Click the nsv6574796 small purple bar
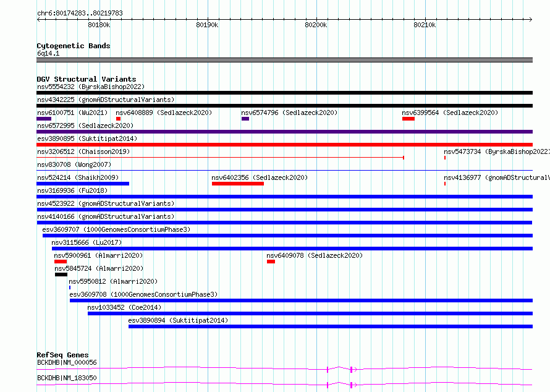The height and width of the screenshot is (392, 550). point(245,119)
